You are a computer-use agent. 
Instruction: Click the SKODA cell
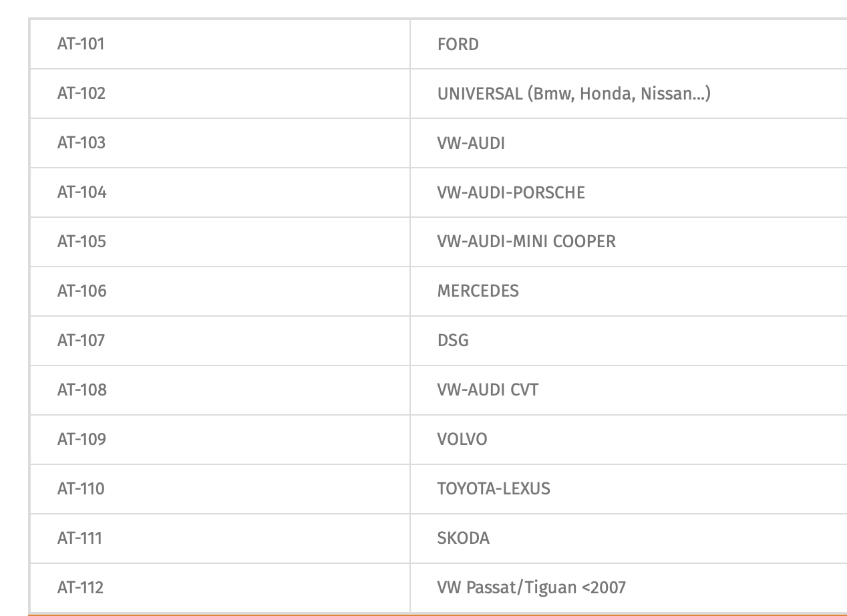(x=463, y=538)
